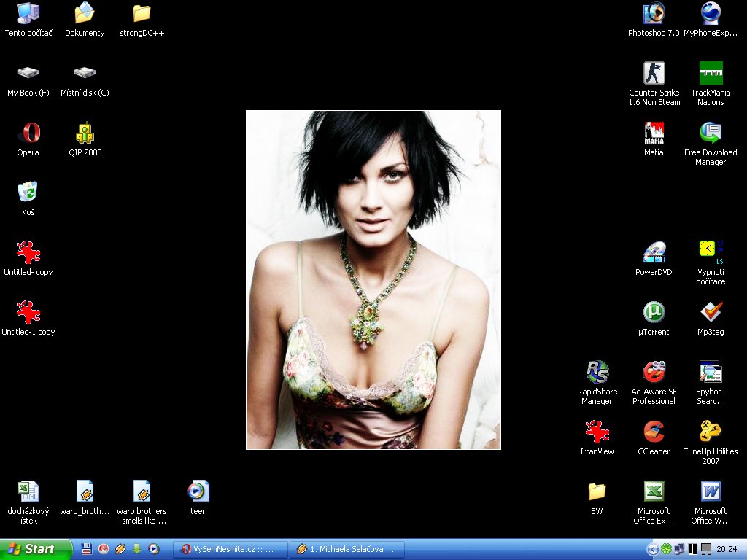Open the µTorrent desktop icon

click(x=654, y=313)
